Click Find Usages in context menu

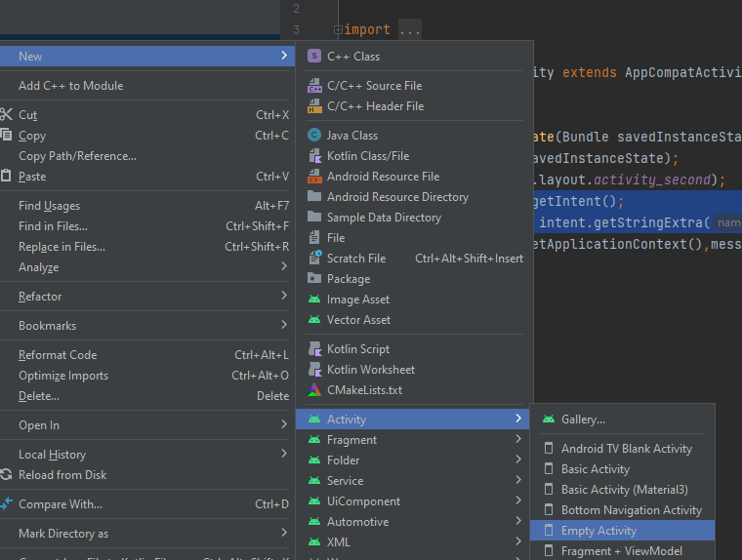tap(50, 206)
